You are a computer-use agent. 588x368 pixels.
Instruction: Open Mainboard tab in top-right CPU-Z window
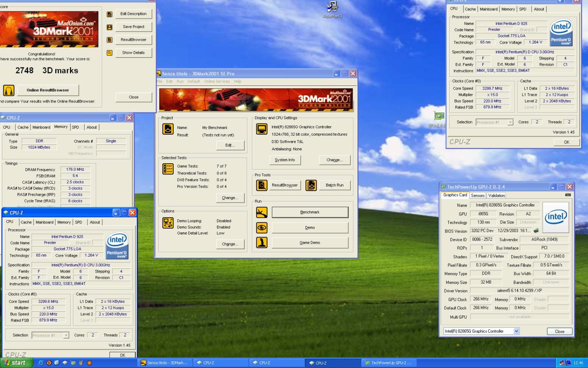tap(489, 9)
